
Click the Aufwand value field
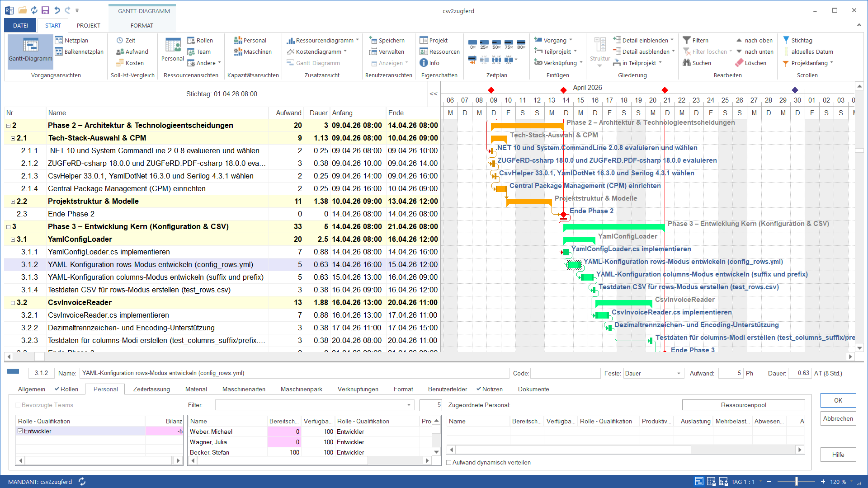click(731, 373)
